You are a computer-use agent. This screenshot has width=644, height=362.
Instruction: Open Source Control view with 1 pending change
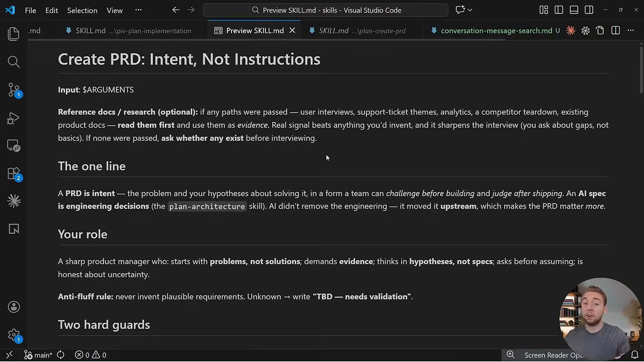(14, 90)
